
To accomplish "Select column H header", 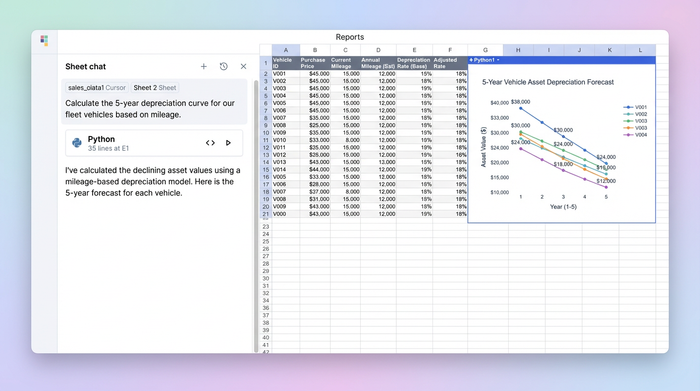I will [x=518, y=50].
